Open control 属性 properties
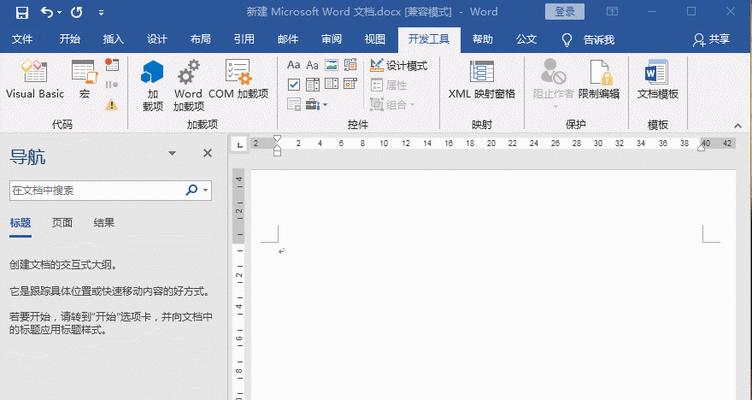The height and width of the screenshot is (400, 752). [x=389, y=85]
